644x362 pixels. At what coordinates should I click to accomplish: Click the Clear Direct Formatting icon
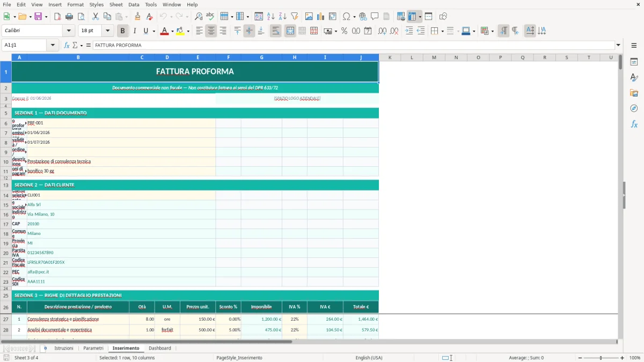150,17
